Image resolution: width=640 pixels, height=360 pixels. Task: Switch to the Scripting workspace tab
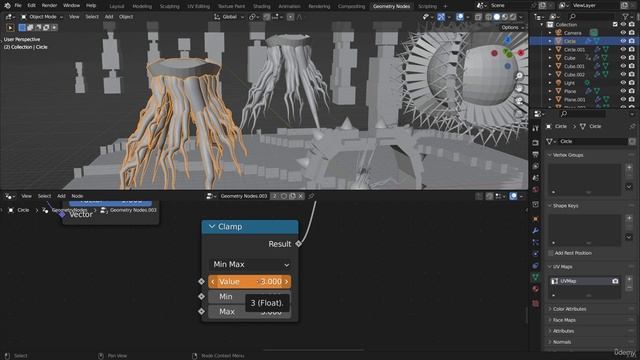(427, 7)
